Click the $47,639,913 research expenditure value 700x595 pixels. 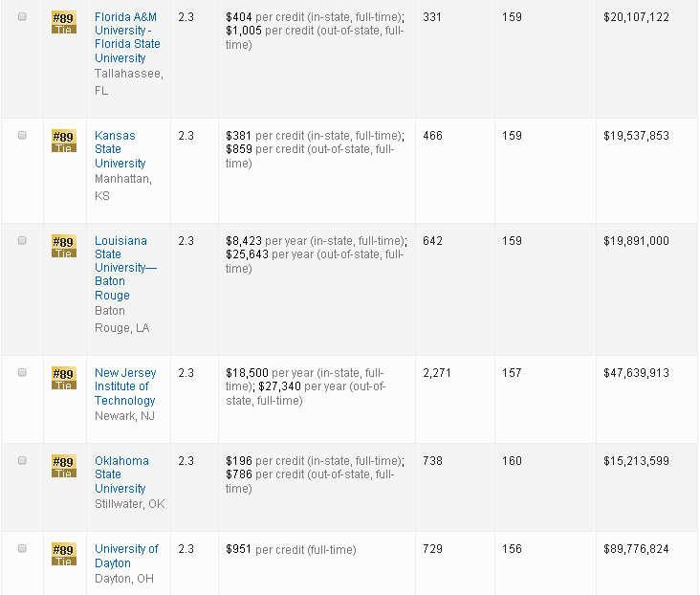coord(636,373)
